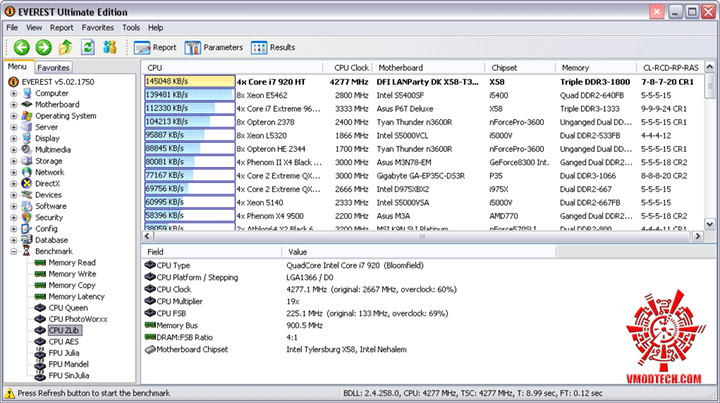720x403 pixels.
Task: Click the Value column header in details
Action: [418, 252]
